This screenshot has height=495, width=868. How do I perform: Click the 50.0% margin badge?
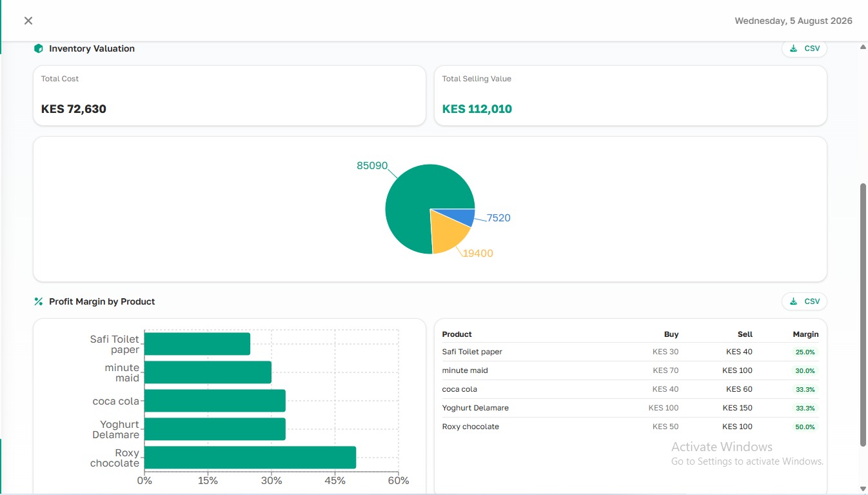coord(805,427)
